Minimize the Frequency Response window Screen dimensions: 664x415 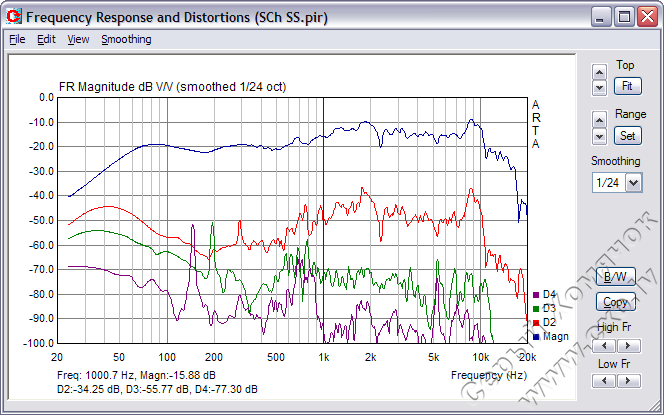pyautogui.click(x=600, y=17)
